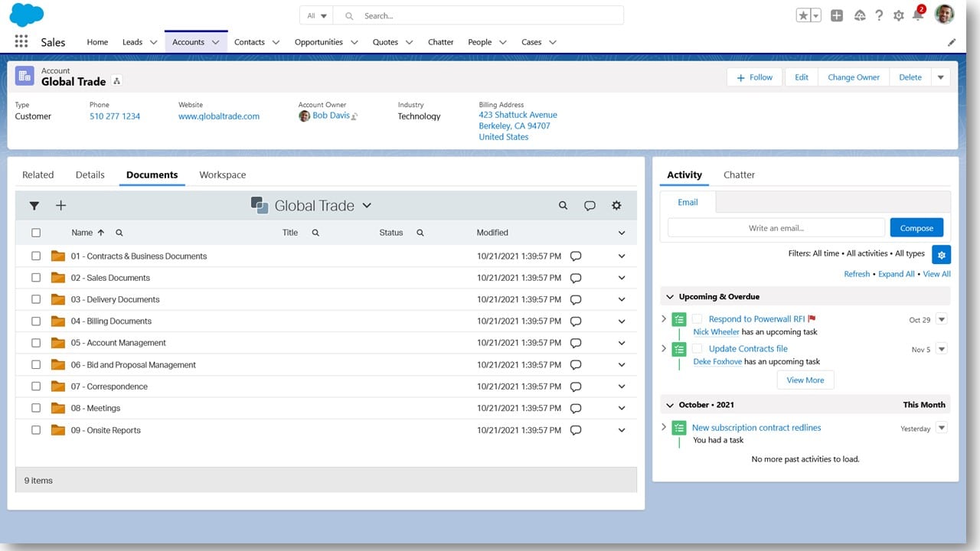The width and height of the screenshot is (980, 551).
Task: Open the Salesforce App Launcher grid
Action: click(21, 41)
